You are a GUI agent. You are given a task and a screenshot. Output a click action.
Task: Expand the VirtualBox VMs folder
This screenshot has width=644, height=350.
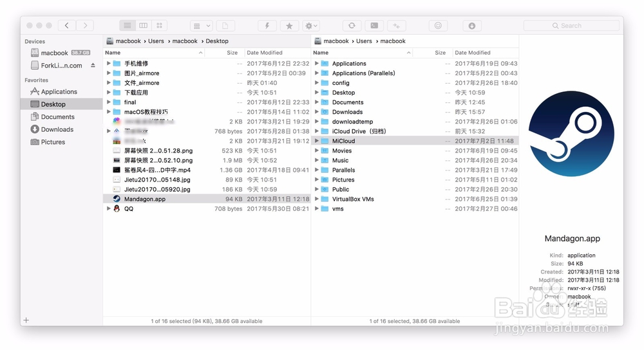click(317, 199)
